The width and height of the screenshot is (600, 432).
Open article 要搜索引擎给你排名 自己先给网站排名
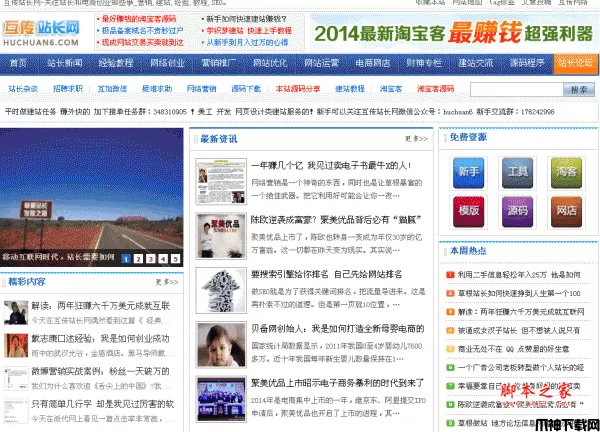(x=326, y=274)
